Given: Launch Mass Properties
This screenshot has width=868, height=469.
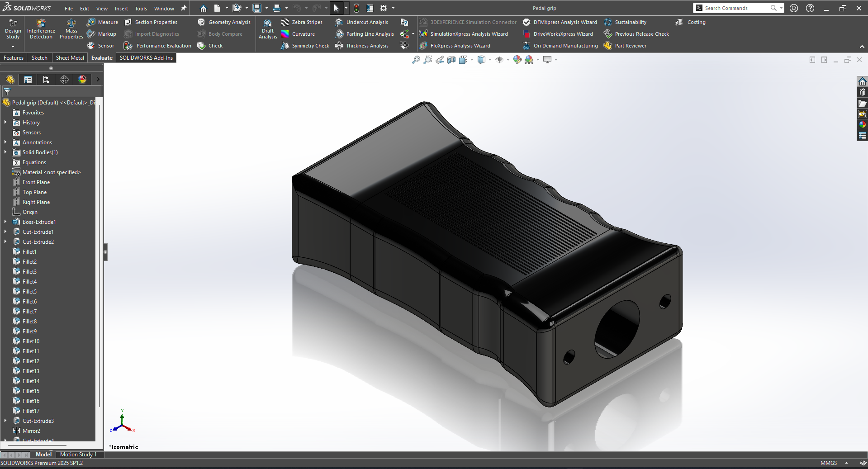Looking at the screenshot, I should pos(71,29).
